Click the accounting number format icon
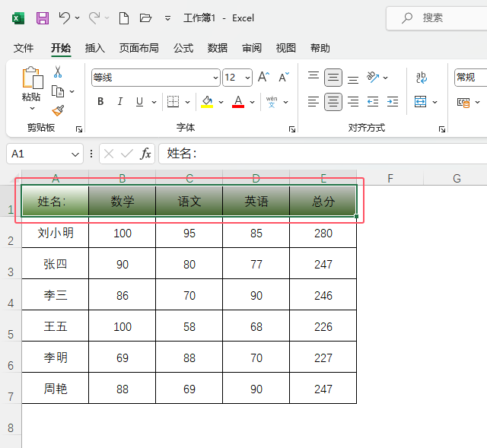The image size is (487, 448). pos(463,102)
